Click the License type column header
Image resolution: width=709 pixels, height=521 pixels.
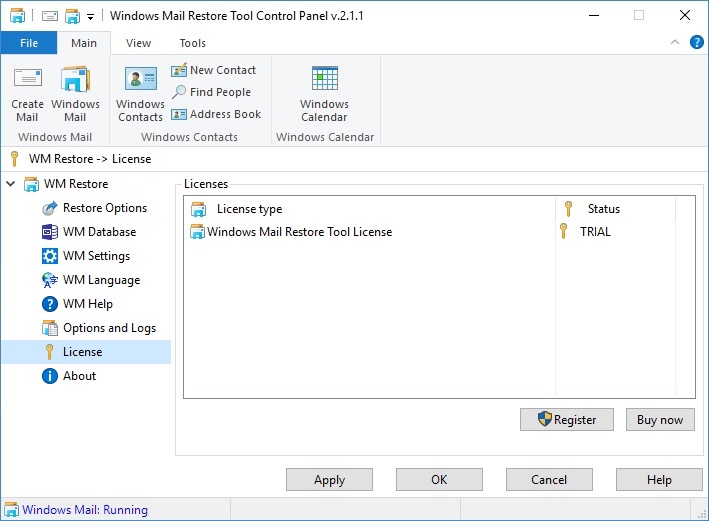coord(369,209)
